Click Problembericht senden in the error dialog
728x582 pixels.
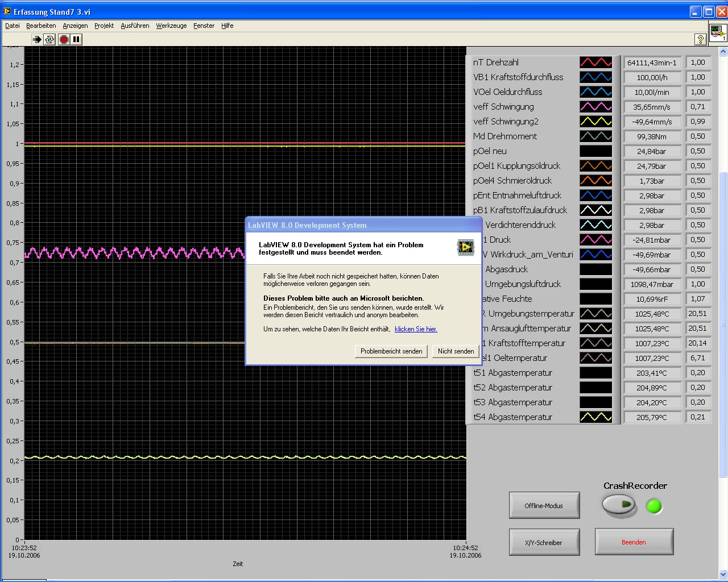(x=391, y=351)
